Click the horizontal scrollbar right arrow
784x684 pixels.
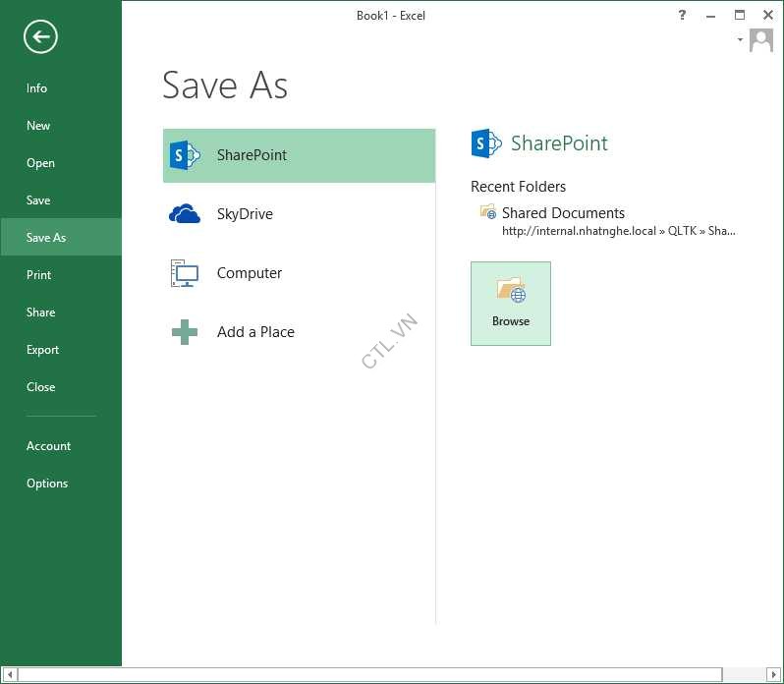pyautogui.click(x=774, y=674)
